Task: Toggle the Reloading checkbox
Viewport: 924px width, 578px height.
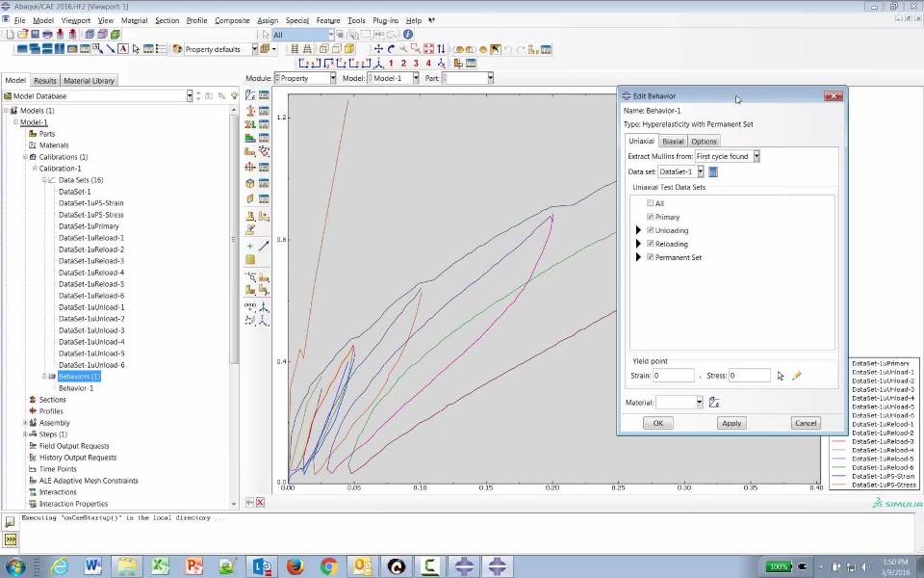Action: (651, 244)
